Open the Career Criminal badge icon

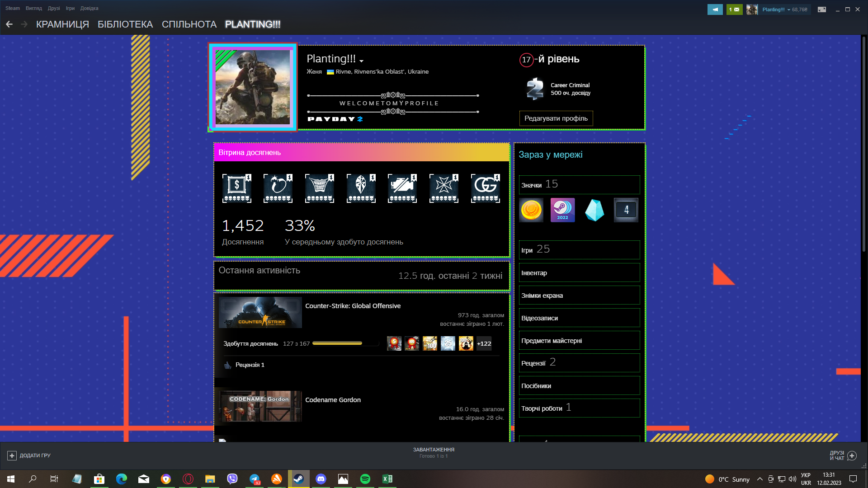coord(535,89)
